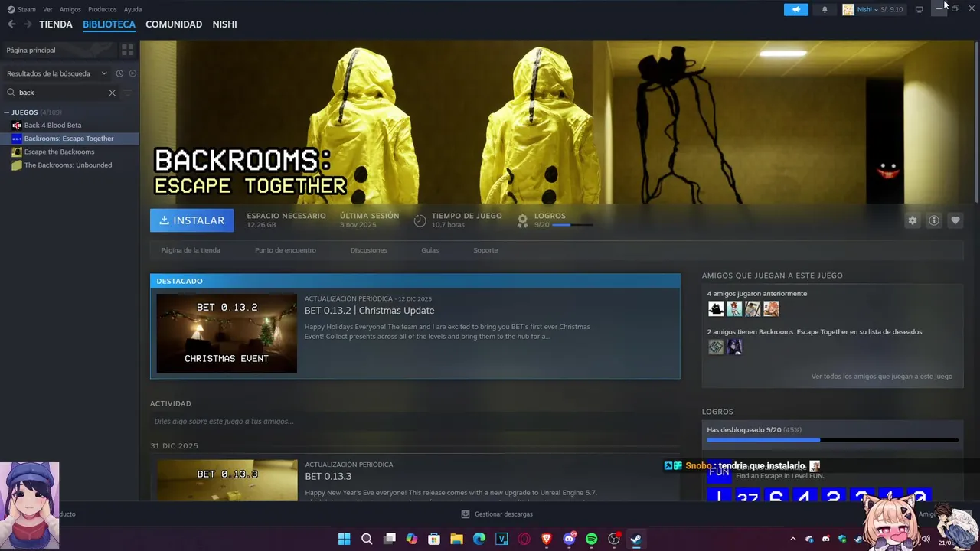Screen dimensions: 980x551
Task: Open the Ayuda menu
Action: pyautogui.click(x=132, y=9)
